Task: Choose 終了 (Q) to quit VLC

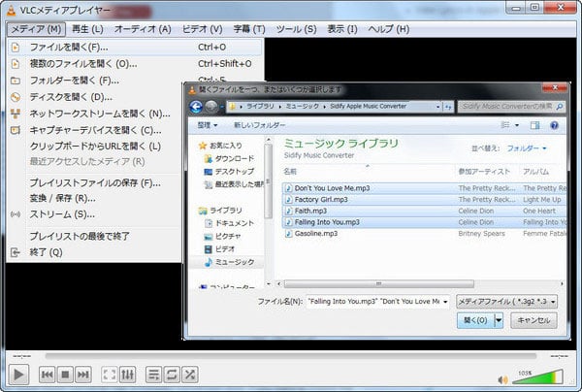Action: (95, 252)
